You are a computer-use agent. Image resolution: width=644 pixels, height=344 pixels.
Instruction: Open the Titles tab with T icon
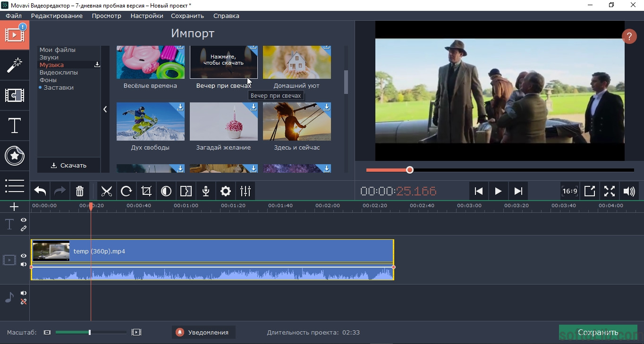click(15, 126)
